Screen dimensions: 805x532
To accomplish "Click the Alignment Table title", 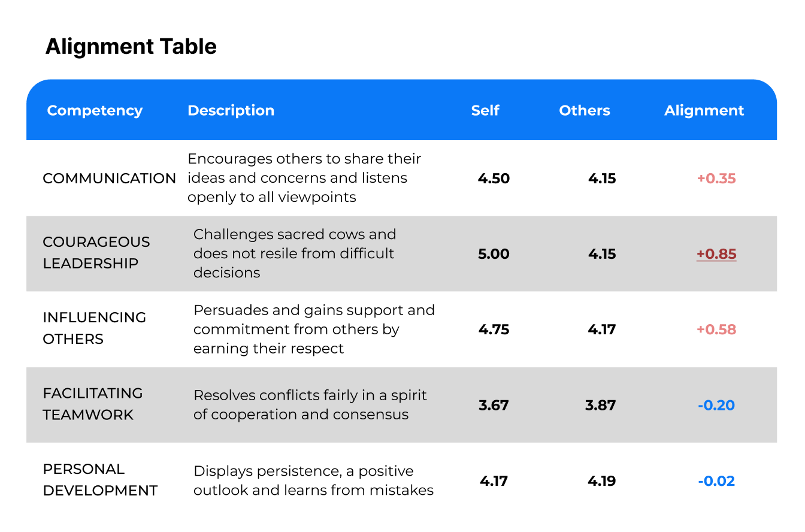I will tap(131, 47).
